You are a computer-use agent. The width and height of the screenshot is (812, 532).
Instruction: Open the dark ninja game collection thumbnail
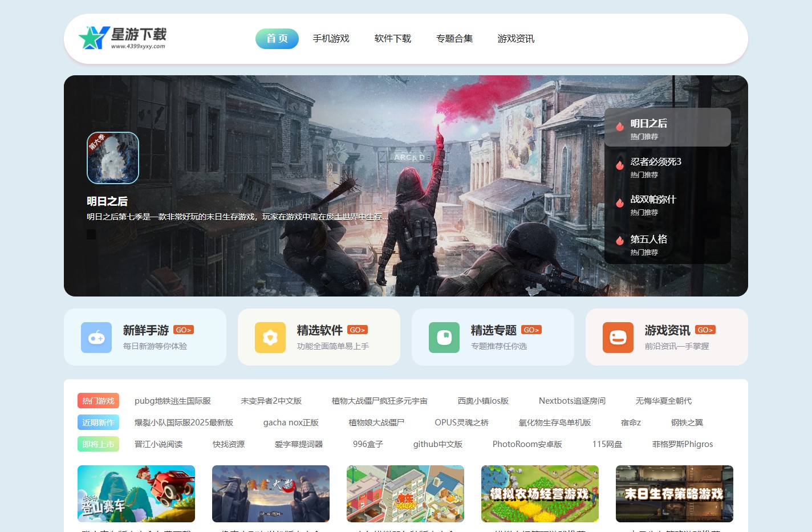[x=271, y=494]
